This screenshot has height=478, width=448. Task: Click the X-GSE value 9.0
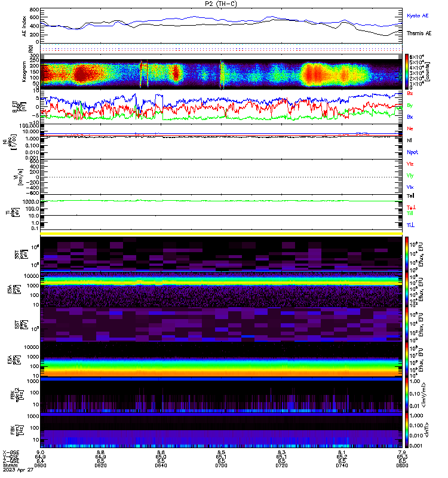40,452
